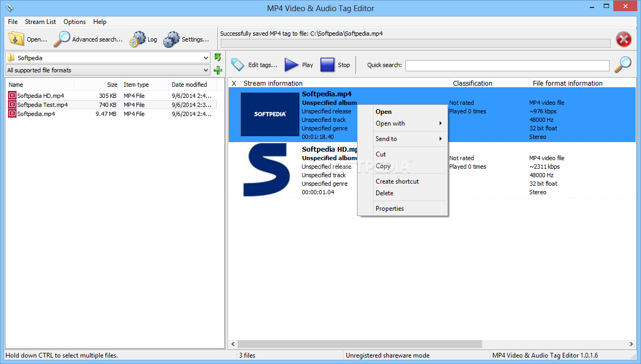Click the save progress bar
The image size is (641, 364).
tap(416, 43)
